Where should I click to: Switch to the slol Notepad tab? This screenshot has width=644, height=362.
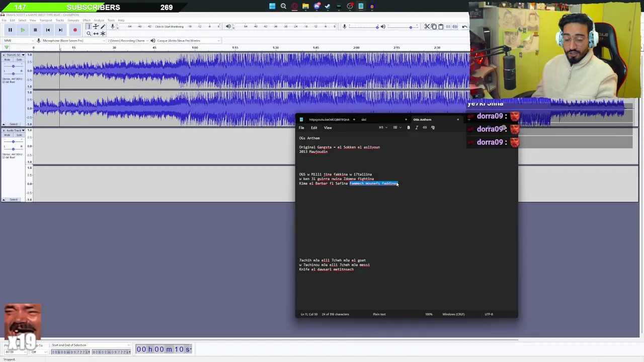pyautogui.click(x=364, y=120)
